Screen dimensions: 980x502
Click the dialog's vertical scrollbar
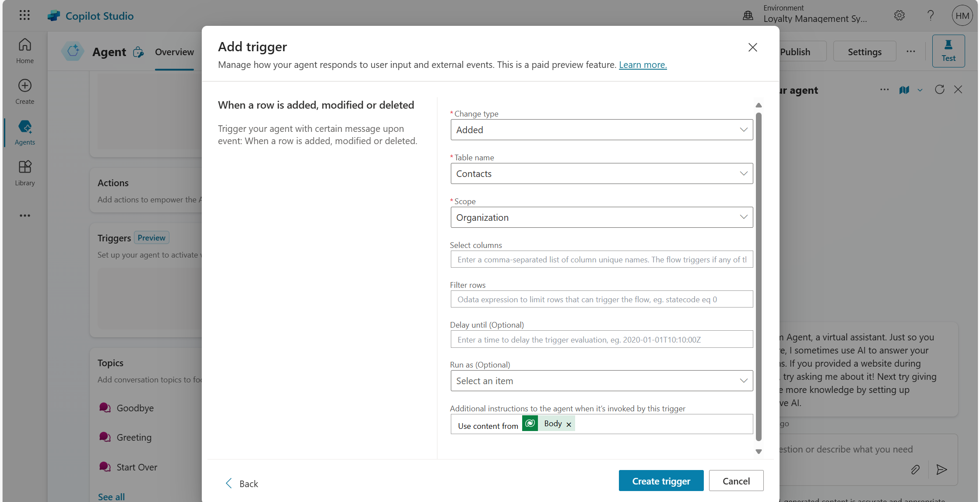(759, 276)
